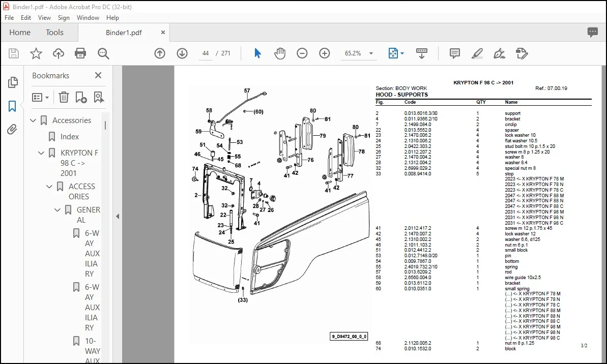Zoom out with minus button
The image size is (607, 364).
click(x=302, y=53)
